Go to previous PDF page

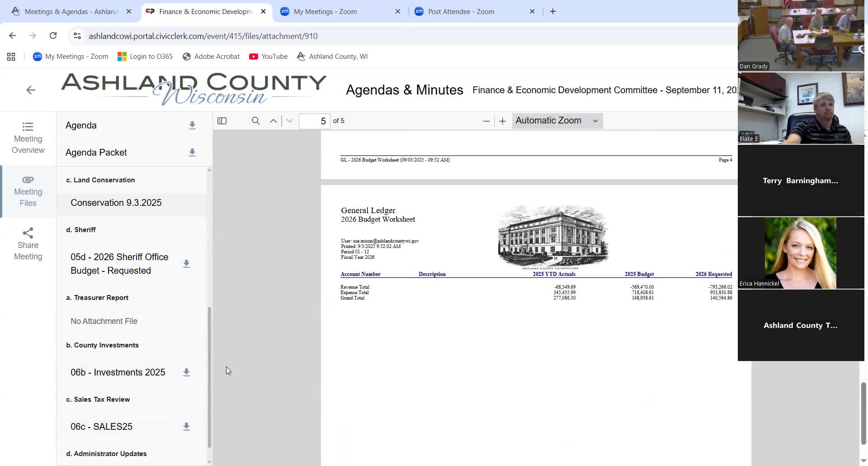(274, 121)
